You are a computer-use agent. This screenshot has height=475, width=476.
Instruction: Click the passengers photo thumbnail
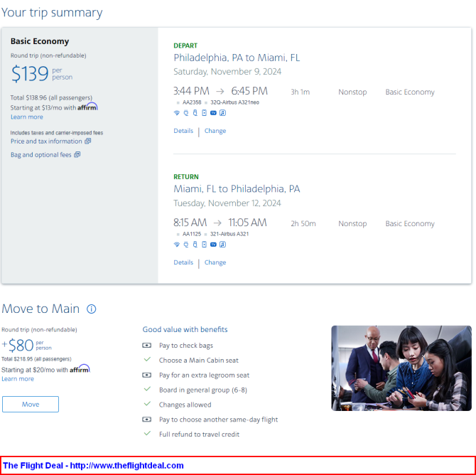click(x=401, y=368)
